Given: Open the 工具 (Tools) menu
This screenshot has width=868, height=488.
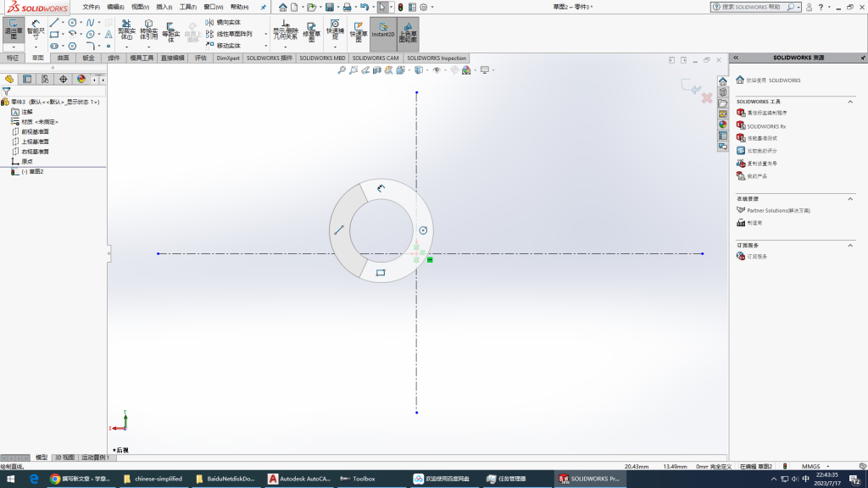Looking at the screenshot, I should pos(187,7).
